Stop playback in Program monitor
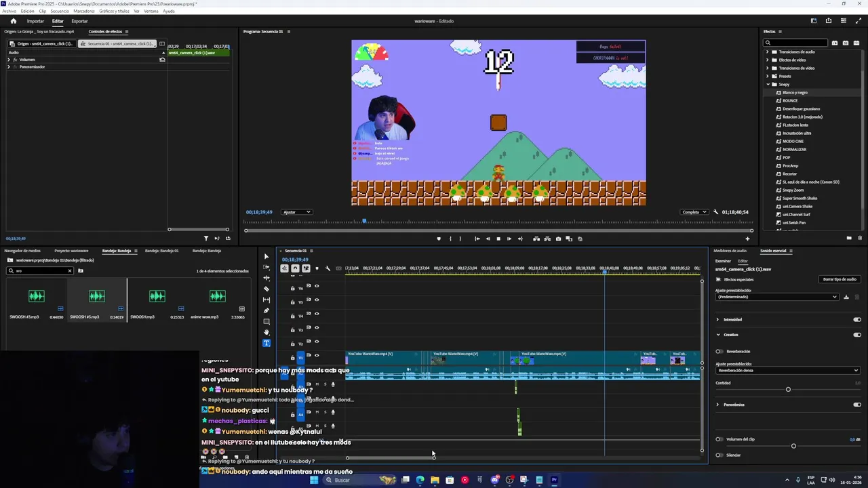 point(498,239)
